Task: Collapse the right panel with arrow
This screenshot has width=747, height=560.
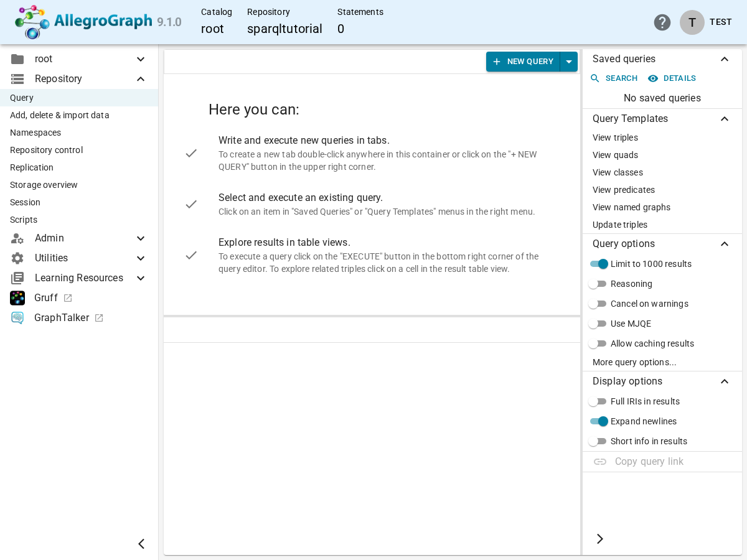Action: 600,539
